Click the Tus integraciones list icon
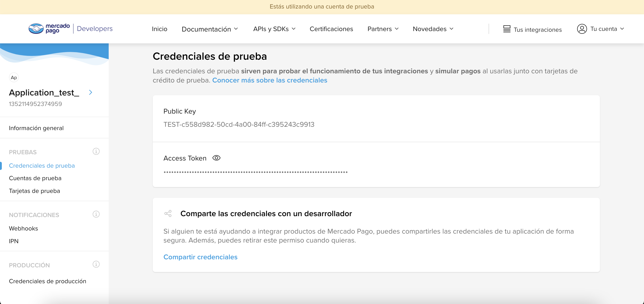This screenshot has width=644, height=304. tap(507, 29)
